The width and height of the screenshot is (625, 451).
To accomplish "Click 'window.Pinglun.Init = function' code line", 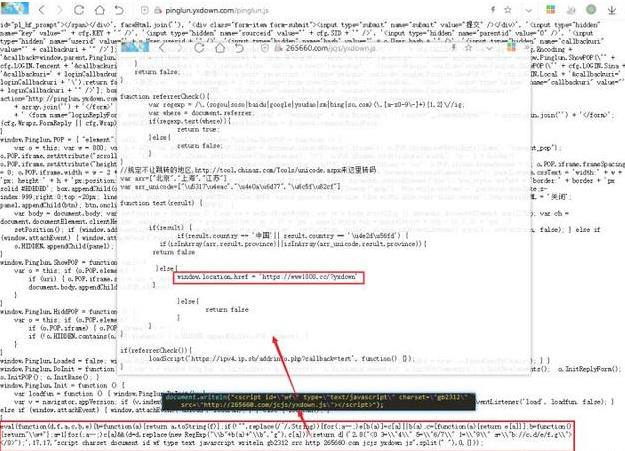I will click(62, 386).
